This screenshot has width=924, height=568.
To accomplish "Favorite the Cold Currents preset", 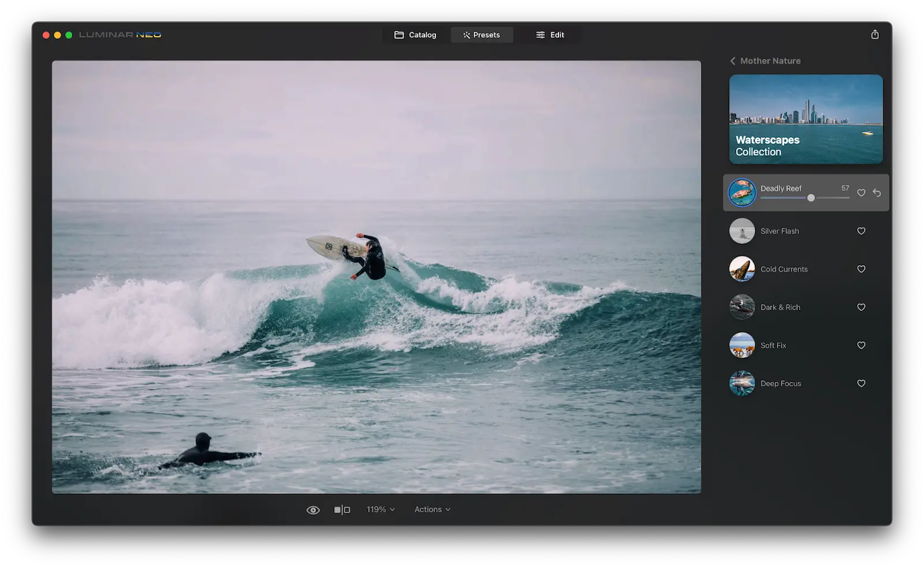I will [x=861, y=269].
